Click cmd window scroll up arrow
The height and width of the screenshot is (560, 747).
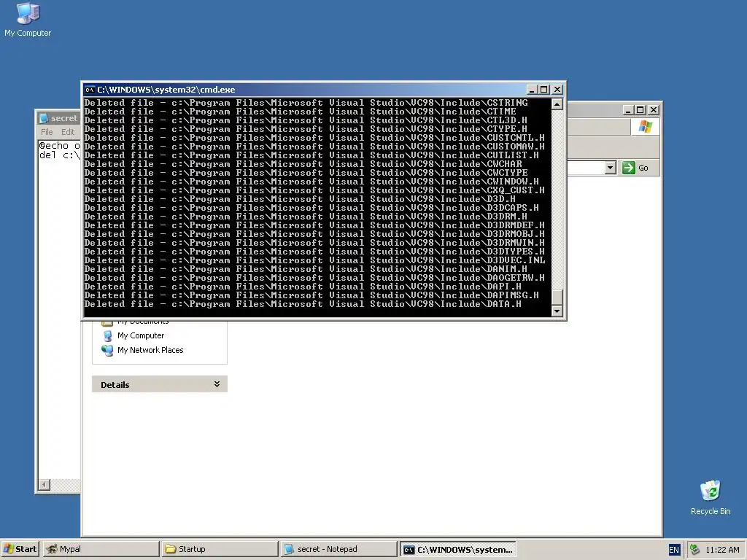pyautogui.click(x=557, y=104)
